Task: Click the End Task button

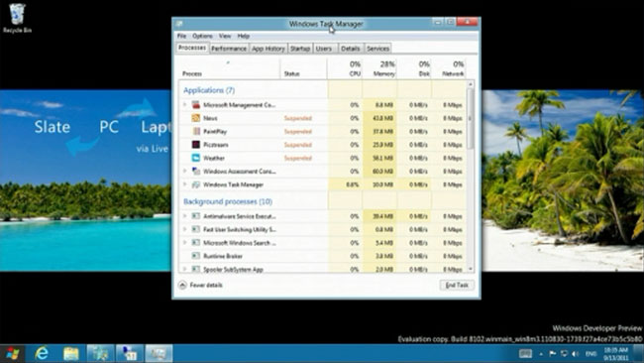Action: pos(457,285)
